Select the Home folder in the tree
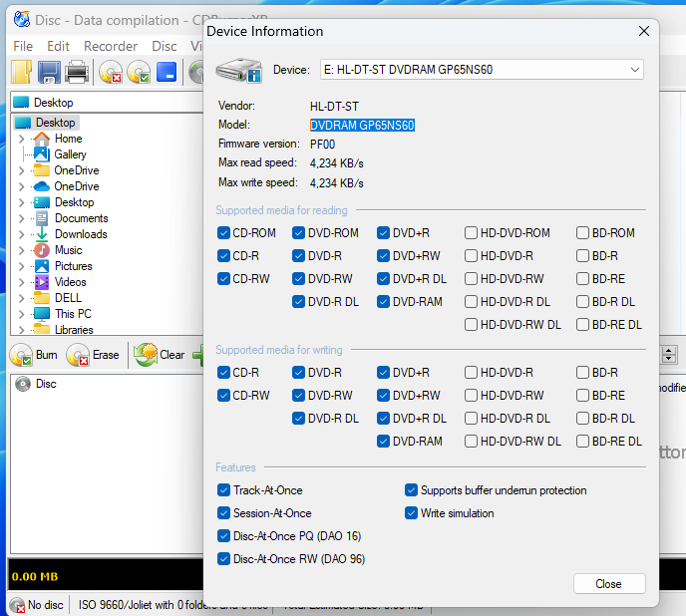The image size is (686, 616). pos(68,139)
